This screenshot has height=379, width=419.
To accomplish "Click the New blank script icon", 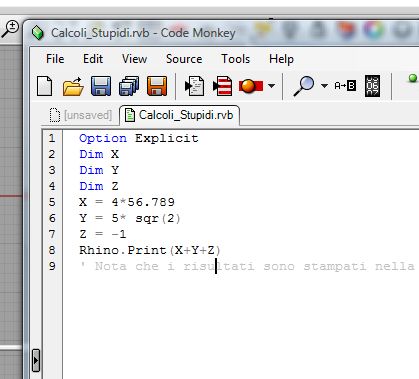I will pyautogui.click(x=45, y=86).
